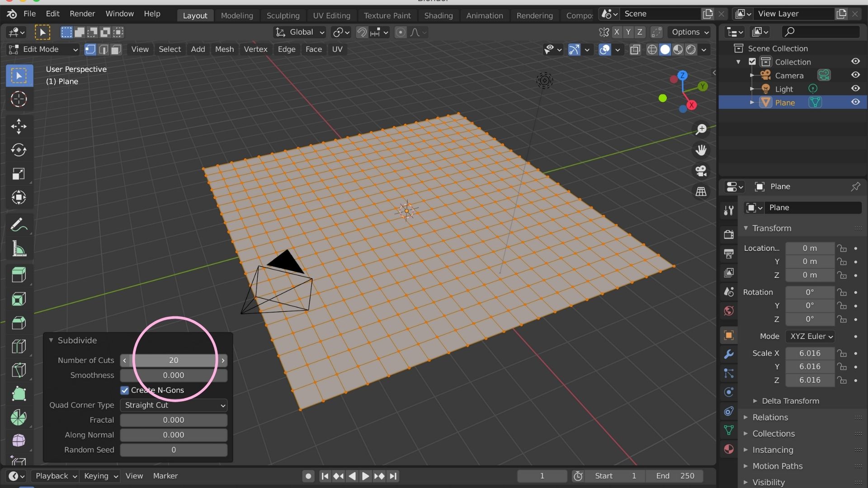This screenshot has height=488, width=868.
Task: Enable the Create N-Gons checkbox
Action: [x=125, y=390]
